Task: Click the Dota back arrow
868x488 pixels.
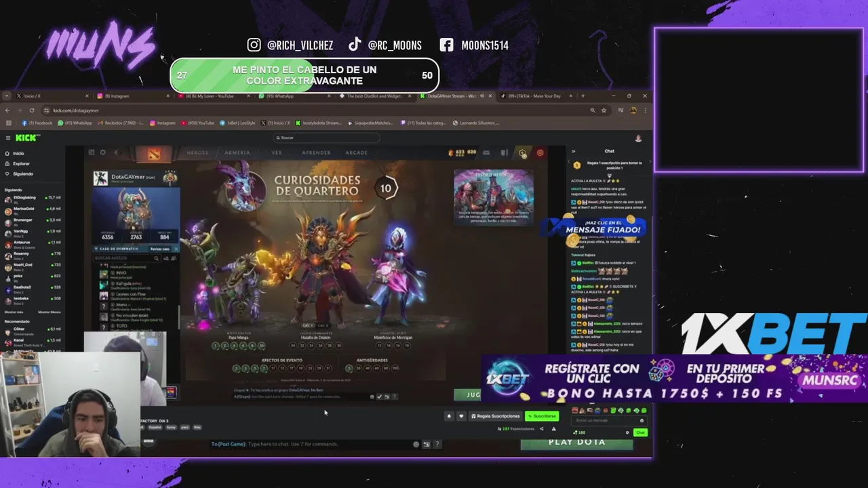Action: pyautogui.click(x=116, y=152)
